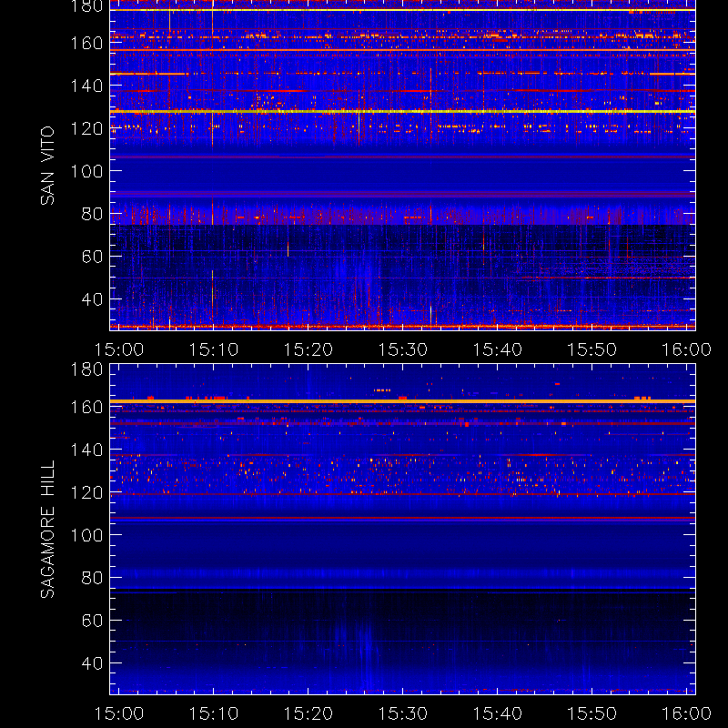Image resolution: width=728 pixels, height=728 pixels.
Task: Pick the 120 label on Sagamore Hill axis
Action: (86, 492)
